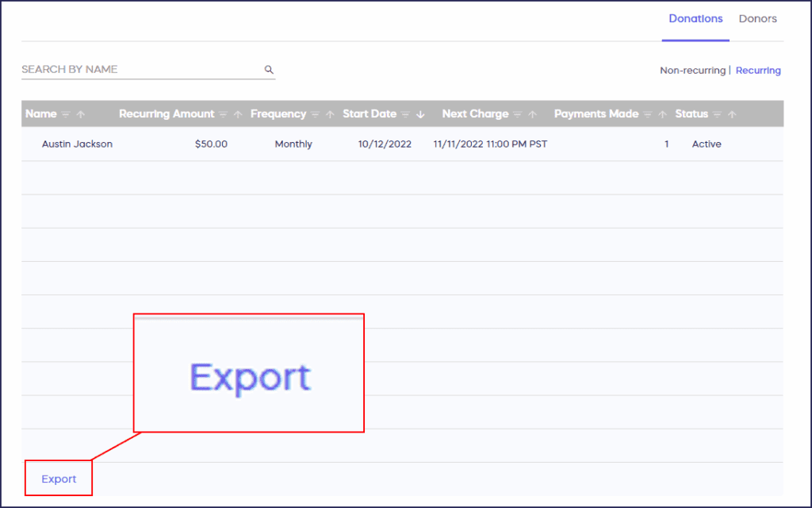Toggle the Start Date sort direction arrow
The height and width of the screenshot is (508, 812).
420,114
